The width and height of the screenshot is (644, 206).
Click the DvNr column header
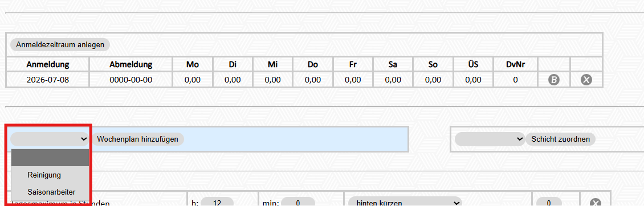pyautogui.click(x=515, y=64)
